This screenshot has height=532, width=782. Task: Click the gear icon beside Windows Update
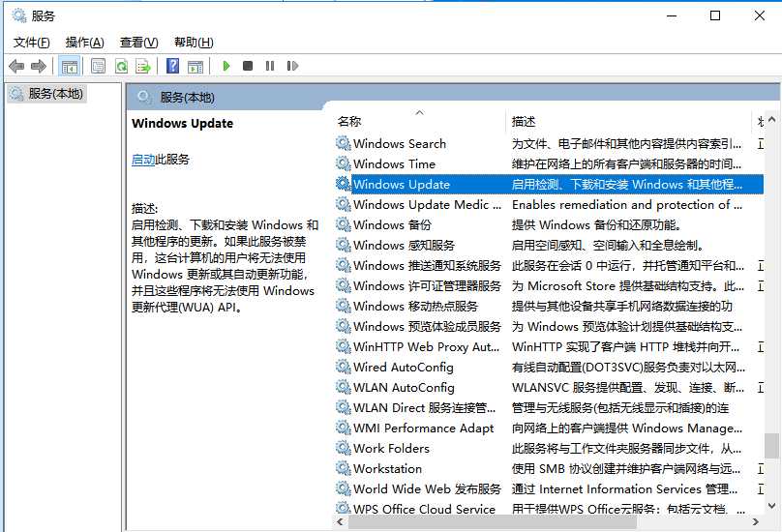344,184
